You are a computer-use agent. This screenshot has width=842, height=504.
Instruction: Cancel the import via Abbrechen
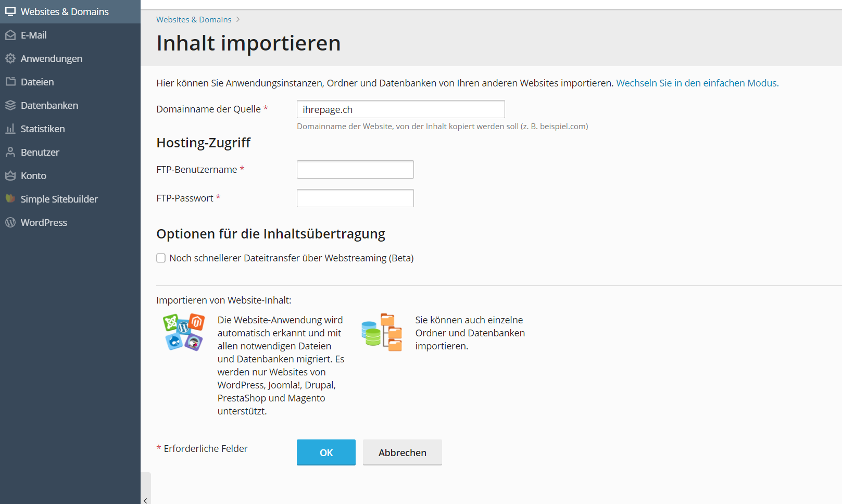coord(402,452)
